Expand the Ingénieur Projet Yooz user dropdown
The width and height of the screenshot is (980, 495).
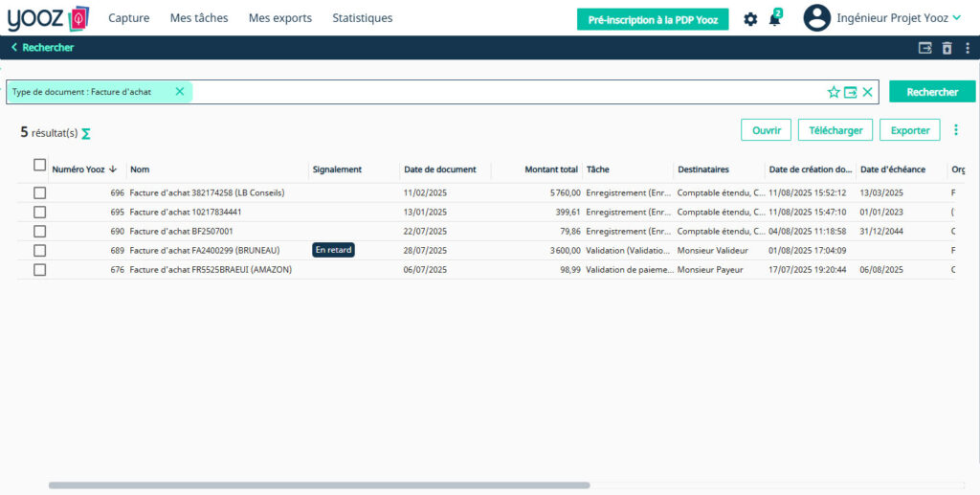[x=956, y=18]
